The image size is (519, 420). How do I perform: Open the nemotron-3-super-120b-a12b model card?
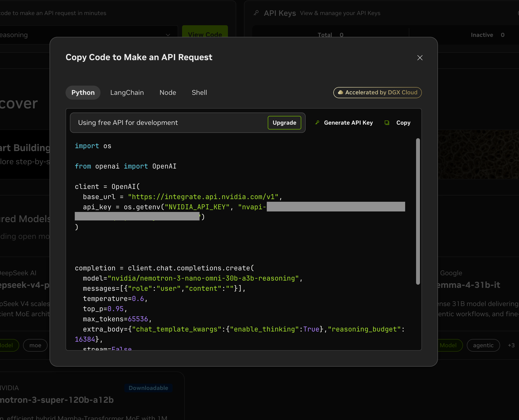pyautogui.click(x=57, y=400)
